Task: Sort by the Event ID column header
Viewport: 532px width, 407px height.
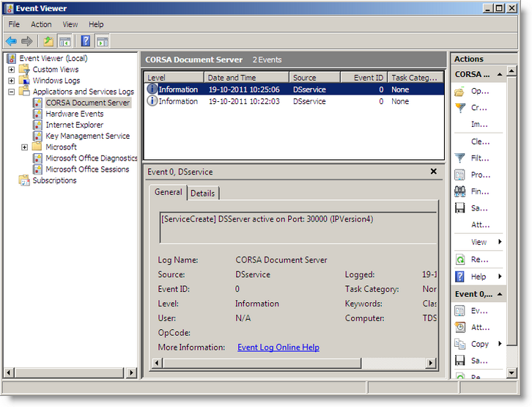Action: (x=364, y=78)
